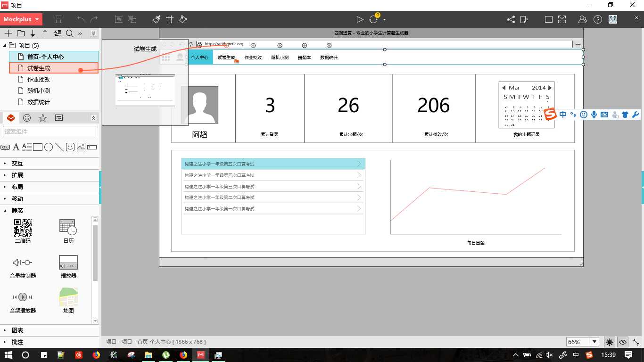Click the 作业批改 tab on canvas
Screen dimensions: 644x362
pyautogui.click(x=253, y=58)
